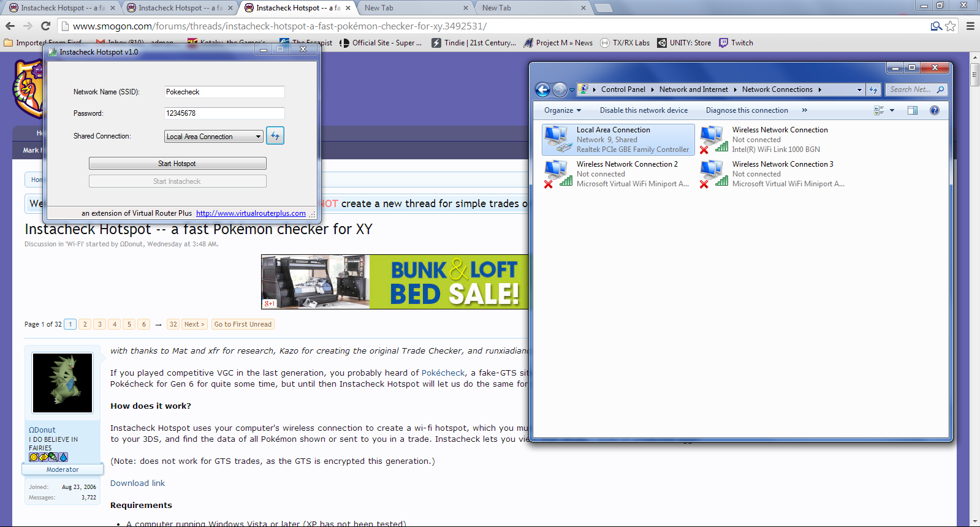The width and height of the screenshot is (980, 527).
Task: Select Network and Internet breadcrumb
Action: [694, 89]
